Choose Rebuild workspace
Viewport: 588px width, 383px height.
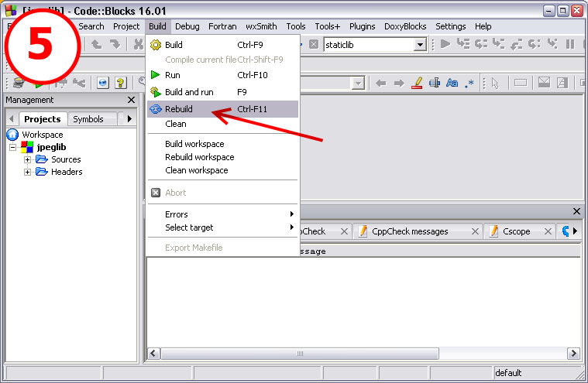(x=222, y=157)
